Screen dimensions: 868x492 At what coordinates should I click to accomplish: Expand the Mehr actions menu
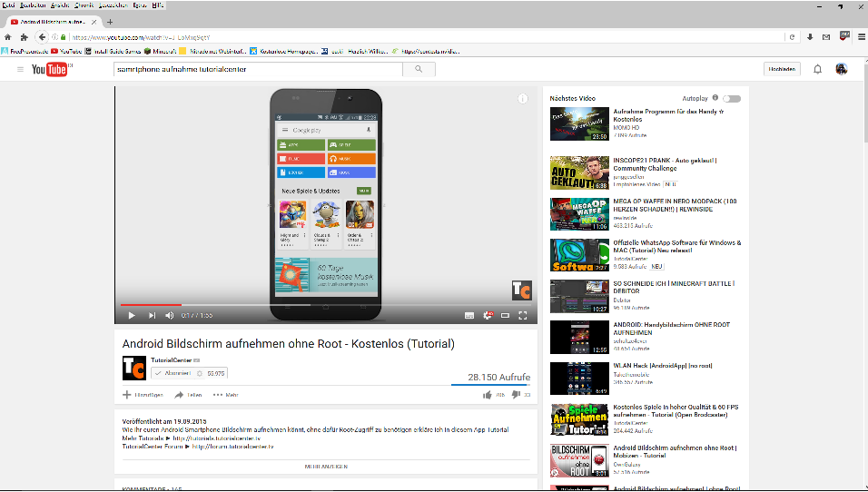click(x=225, y=395)
